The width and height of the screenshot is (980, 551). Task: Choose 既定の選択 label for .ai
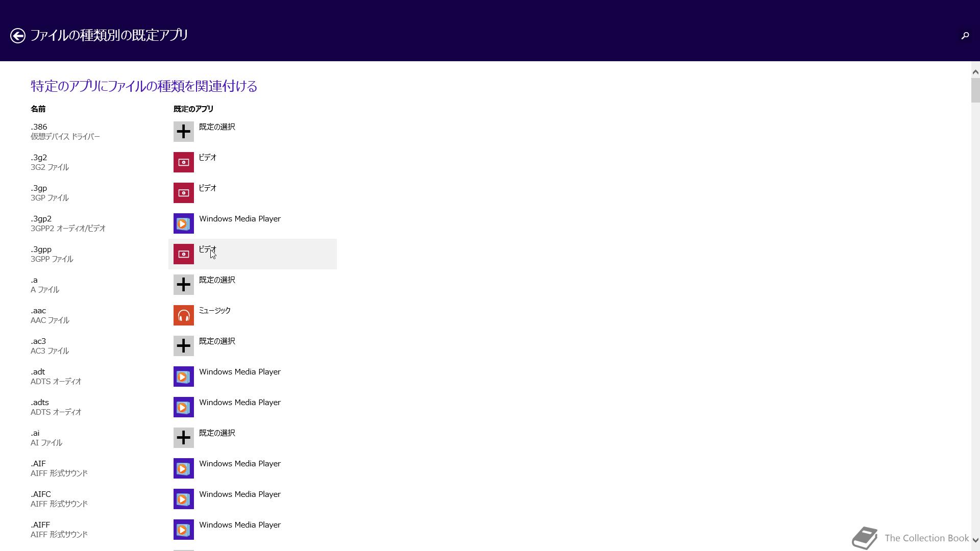tap(217, 433)
